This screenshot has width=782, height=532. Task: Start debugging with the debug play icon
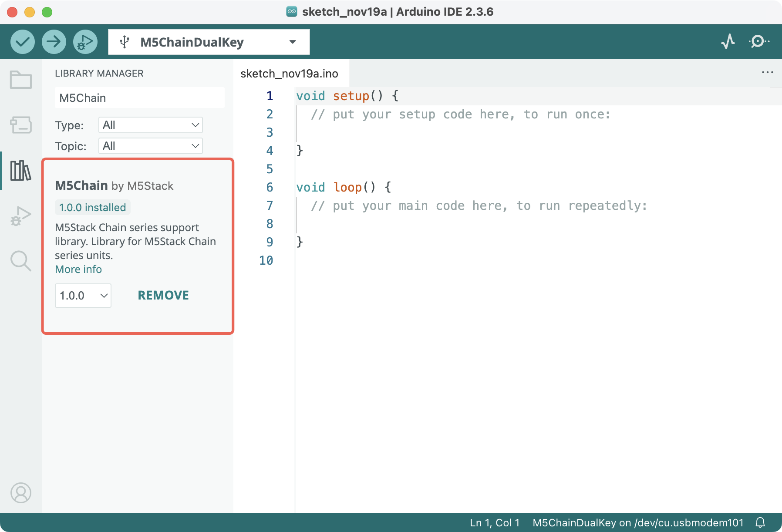(85, 42)
